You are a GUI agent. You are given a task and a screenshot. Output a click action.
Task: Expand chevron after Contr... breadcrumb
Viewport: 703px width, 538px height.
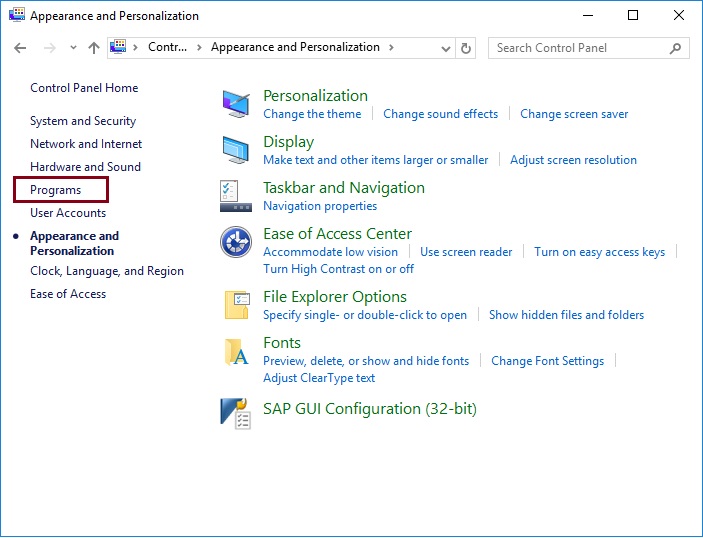pos(199,48)
